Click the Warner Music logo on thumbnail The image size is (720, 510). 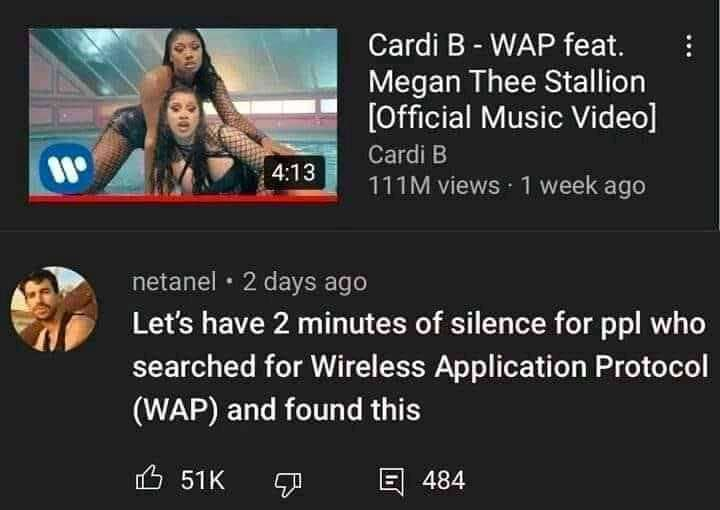[67, 168]
